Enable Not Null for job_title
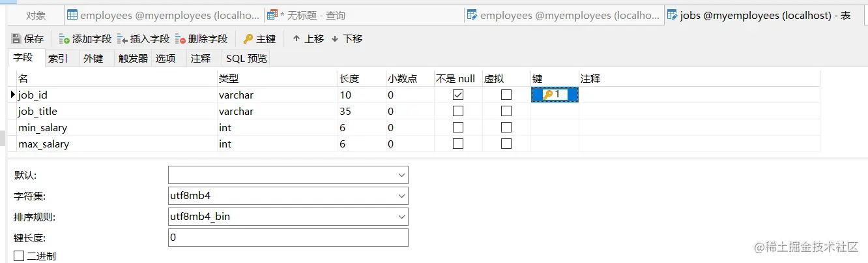Viewport: 868px width, 263px height. pos(458,111)
